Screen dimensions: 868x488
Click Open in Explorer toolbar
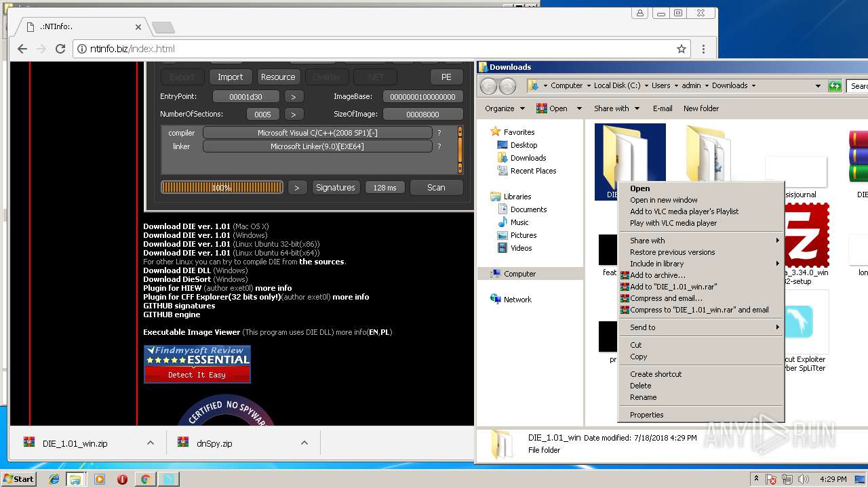(552, 108)
